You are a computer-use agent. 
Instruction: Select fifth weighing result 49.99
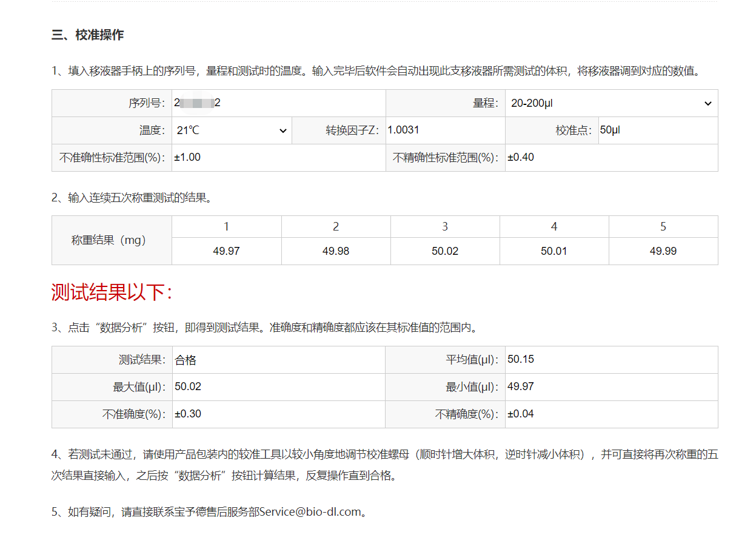coord(663,251)
